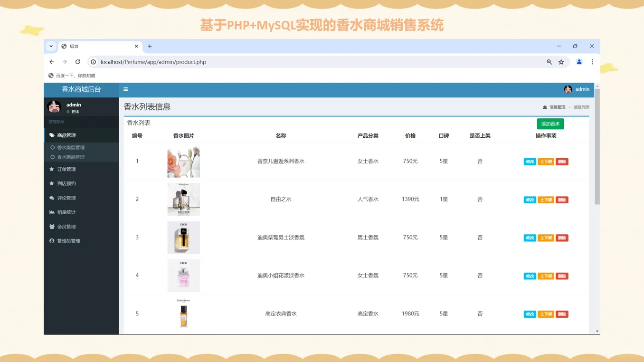Image resolution: width=644 pixels, height=362 pixels.
Task: Click the browser refresh icon
Action: pyautogui.click(x=77, y=62)
